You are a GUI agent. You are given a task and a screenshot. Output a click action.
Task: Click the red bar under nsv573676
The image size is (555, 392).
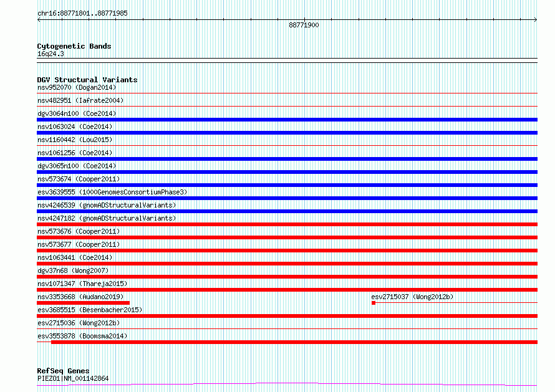click(x=287, y=237)
